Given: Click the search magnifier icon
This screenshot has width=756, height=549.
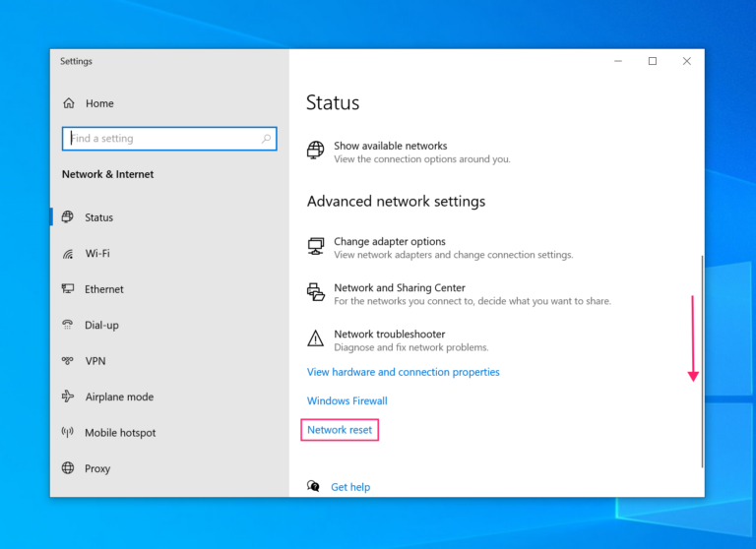Looking at the screenshot, I should pyautogui.click(x=266, y=139).
